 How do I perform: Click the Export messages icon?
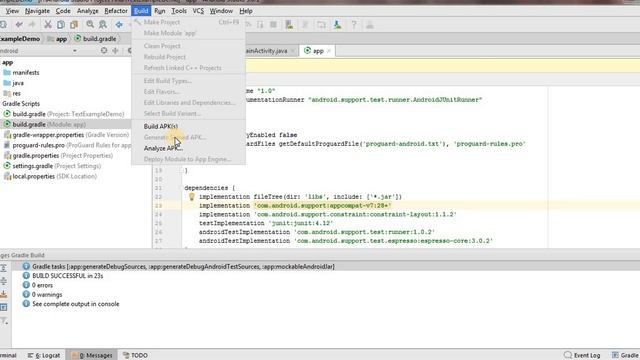tap(4, 294)
